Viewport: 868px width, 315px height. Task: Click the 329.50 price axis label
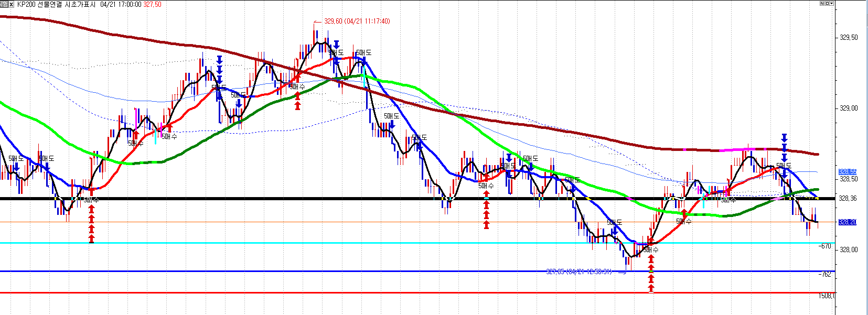pyautogui.click(x=849, y=38)
